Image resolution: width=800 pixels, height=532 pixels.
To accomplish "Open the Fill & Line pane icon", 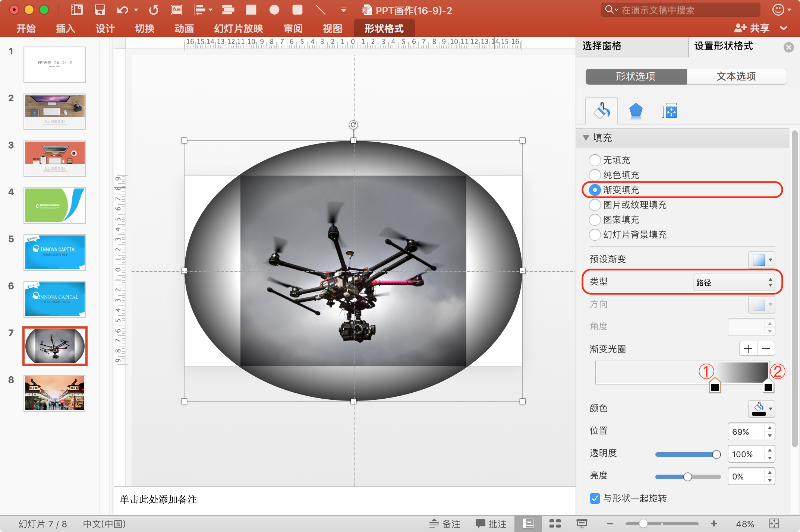I will point(602,111).
